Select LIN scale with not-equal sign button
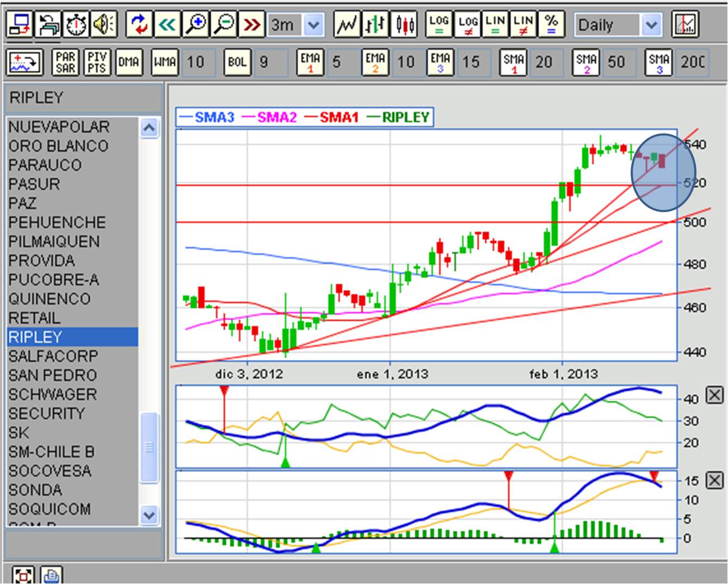This screenshot has height=584, width=728. 523,24
